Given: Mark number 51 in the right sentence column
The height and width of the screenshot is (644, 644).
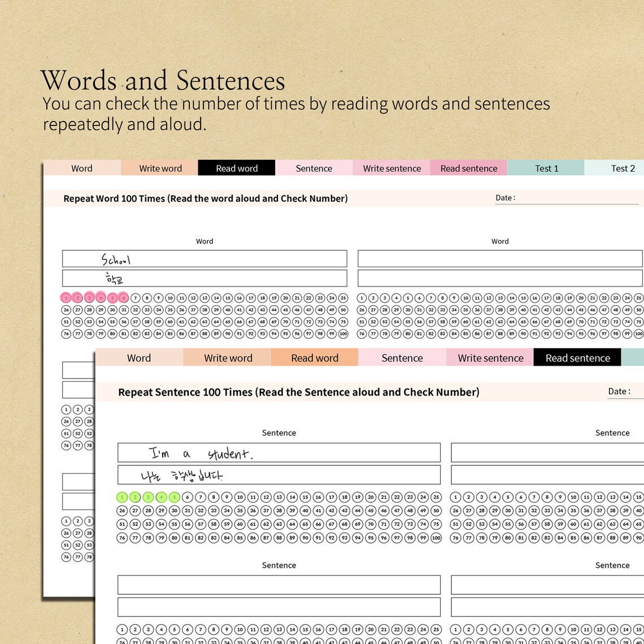Looking at the screenshot, I should pos(456,524).
